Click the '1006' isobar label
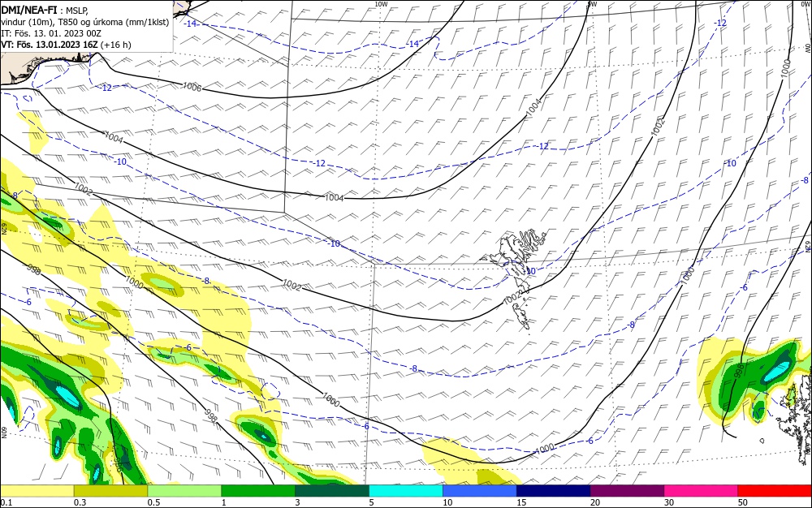 (x=192, y=87)
